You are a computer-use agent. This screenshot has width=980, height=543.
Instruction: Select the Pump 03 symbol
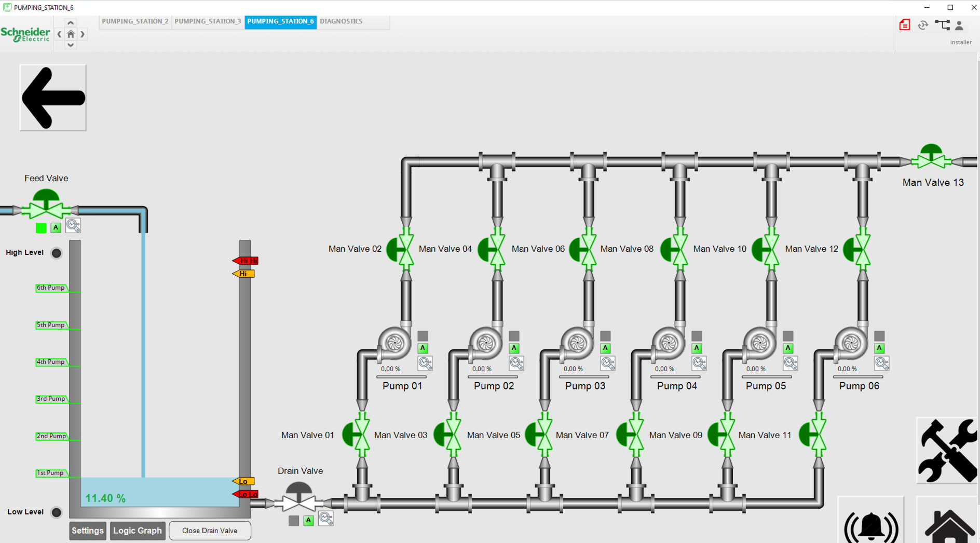point(577,343)
